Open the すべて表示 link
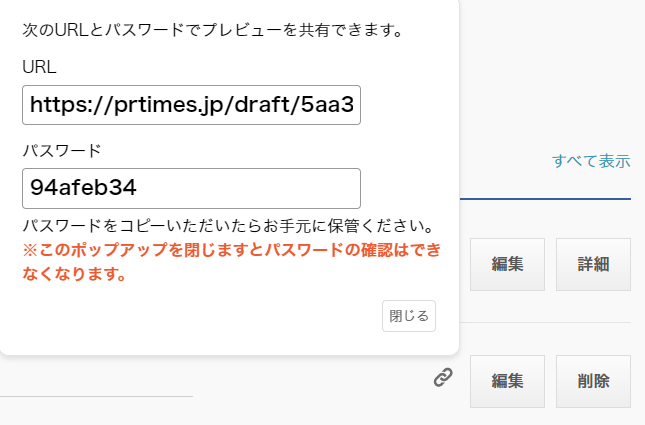This screenshot has height=425, width=645. [590, 161]
